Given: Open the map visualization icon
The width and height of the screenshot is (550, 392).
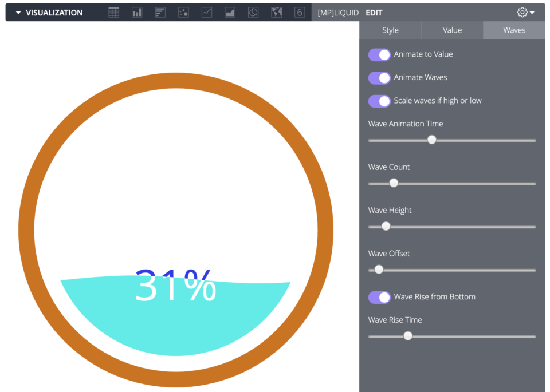Looking at the screenshot, I should click(x=276, y=12).
